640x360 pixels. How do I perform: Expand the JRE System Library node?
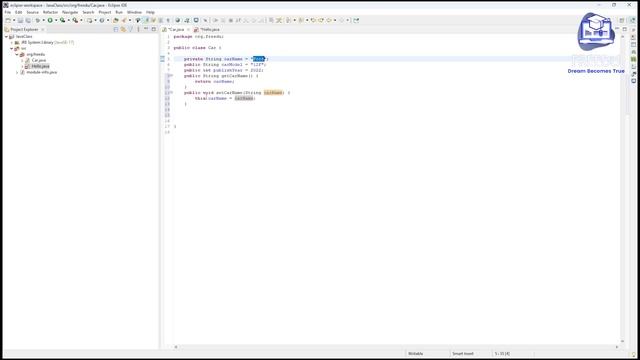[12, 42]
